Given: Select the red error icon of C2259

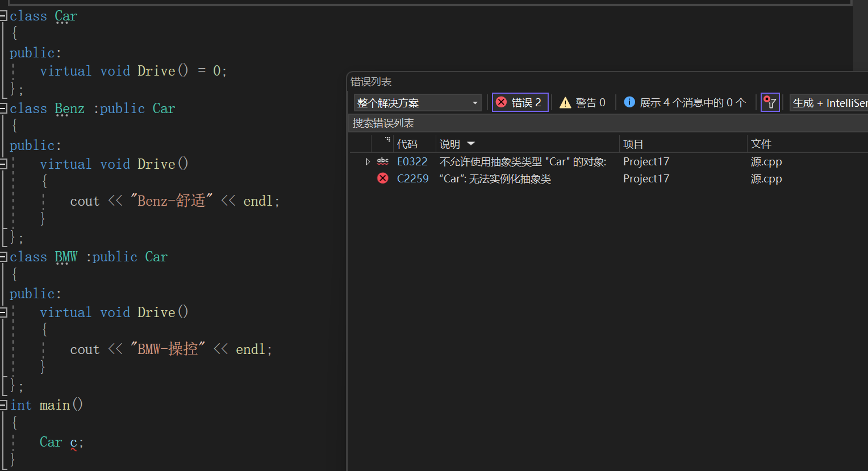Looking at the screenshot, I should [383, 178].
